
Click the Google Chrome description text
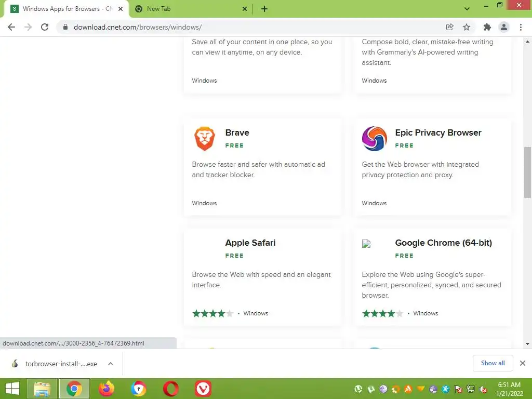[x=431, y=285]
